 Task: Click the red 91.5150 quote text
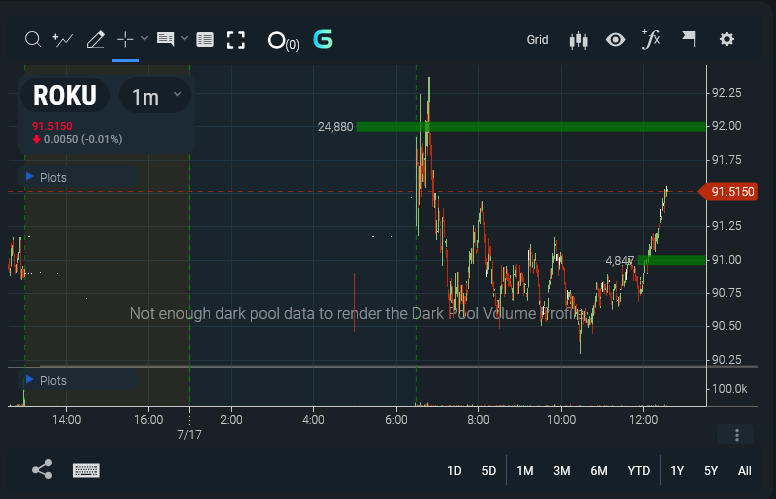[52, 126]
